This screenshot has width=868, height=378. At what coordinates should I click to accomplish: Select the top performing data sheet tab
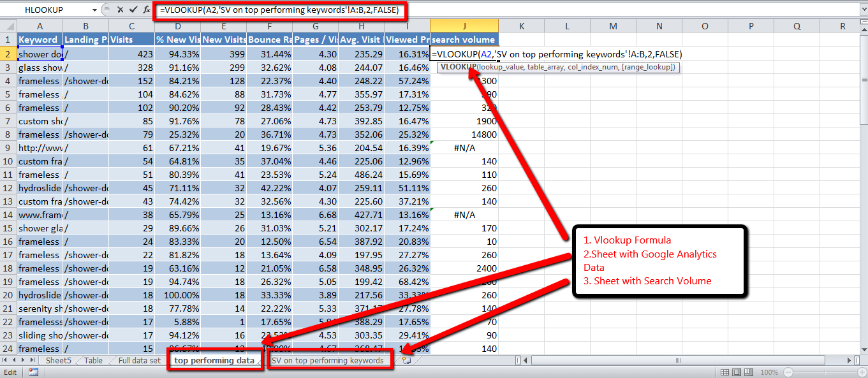[x=214, y=361]
